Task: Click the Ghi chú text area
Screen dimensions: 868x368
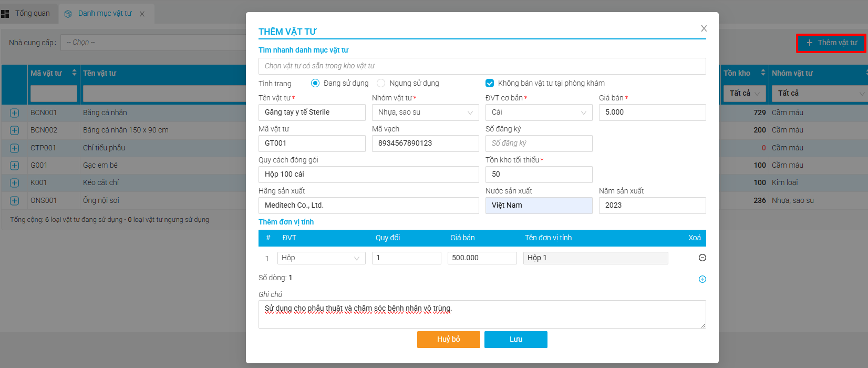Action: coord(482,314)
